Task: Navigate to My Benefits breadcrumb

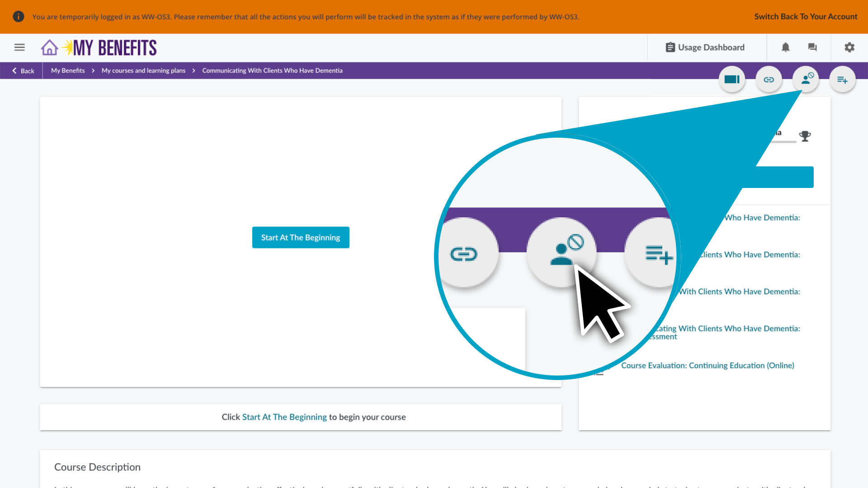Action: pyautogui.click(x=68, y=70)
